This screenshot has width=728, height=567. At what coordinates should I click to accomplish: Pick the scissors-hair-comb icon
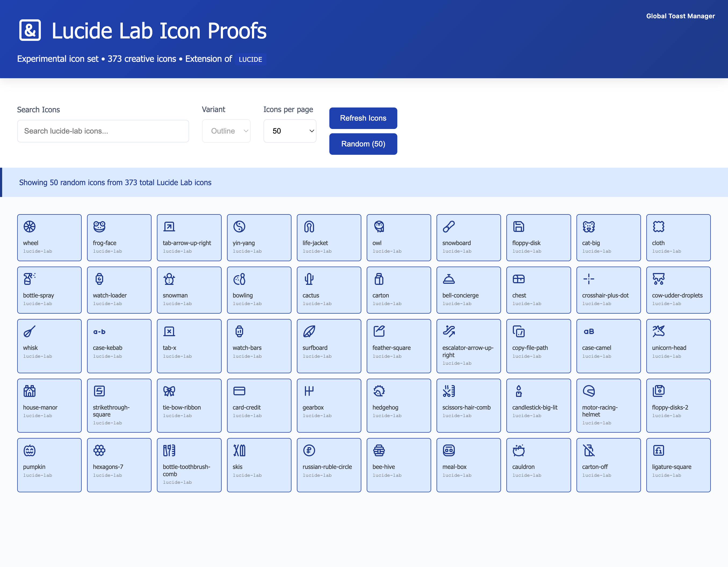click(449, 391)
